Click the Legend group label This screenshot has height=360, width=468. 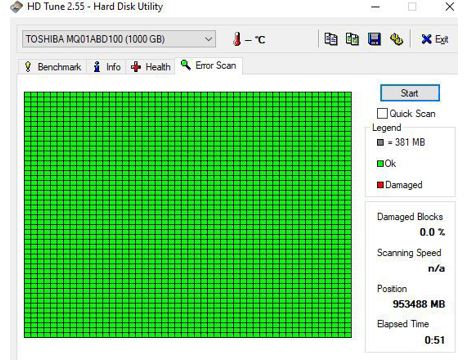click(x=387, y=128)
